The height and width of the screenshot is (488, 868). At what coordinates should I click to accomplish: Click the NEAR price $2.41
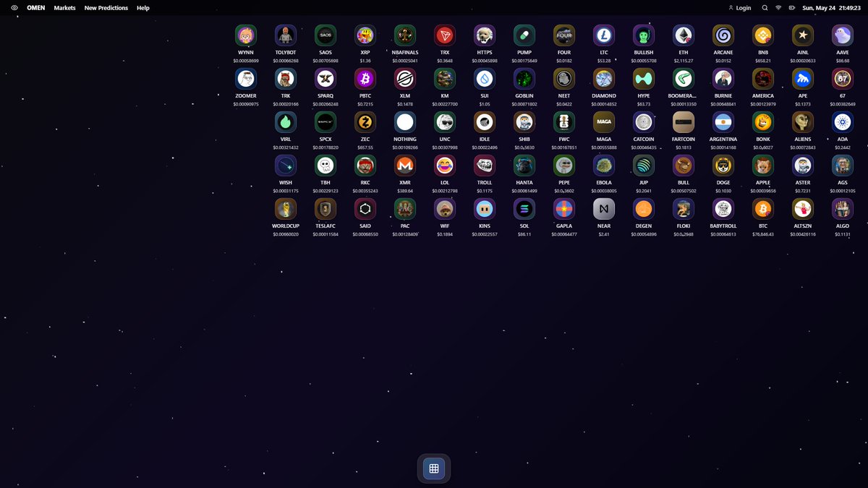pos(604,234)
